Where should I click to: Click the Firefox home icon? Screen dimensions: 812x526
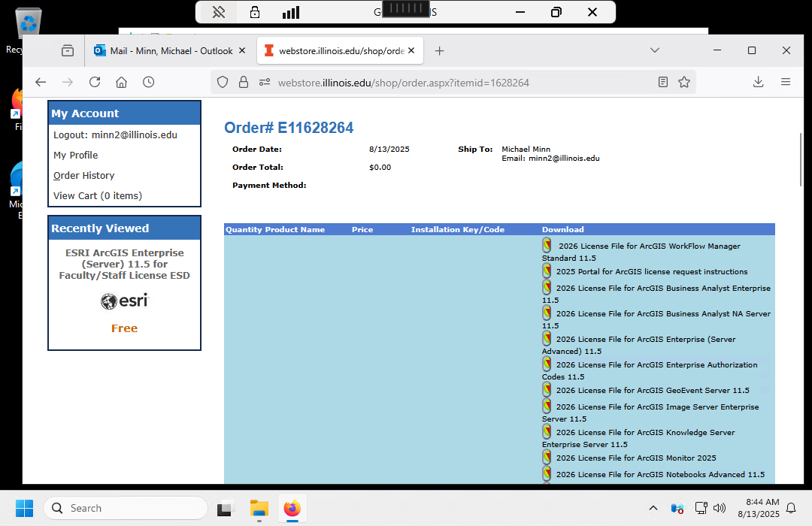click(x=121, y=82)
